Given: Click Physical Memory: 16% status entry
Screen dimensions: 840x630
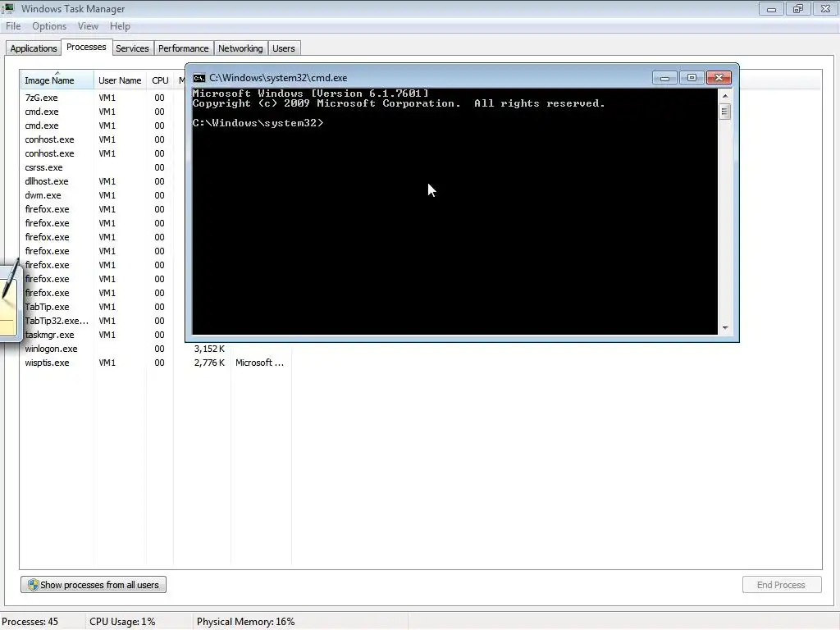Looking at the screenshot, I should click(x=245, y=622).
